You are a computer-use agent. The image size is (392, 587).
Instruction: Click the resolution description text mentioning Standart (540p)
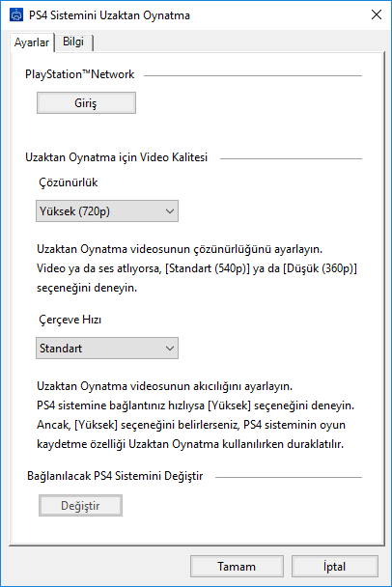point(197,268)
